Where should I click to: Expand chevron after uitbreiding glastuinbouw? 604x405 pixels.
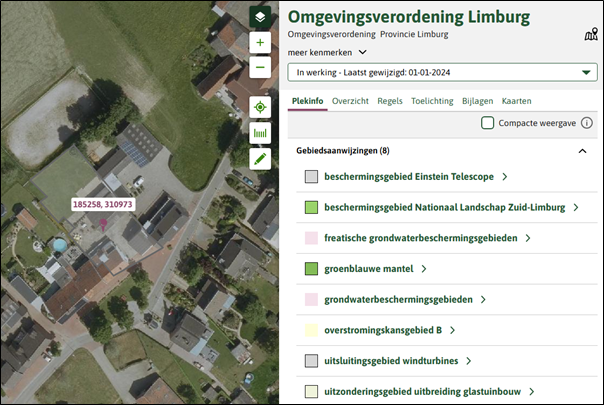(x=532, y=392)
